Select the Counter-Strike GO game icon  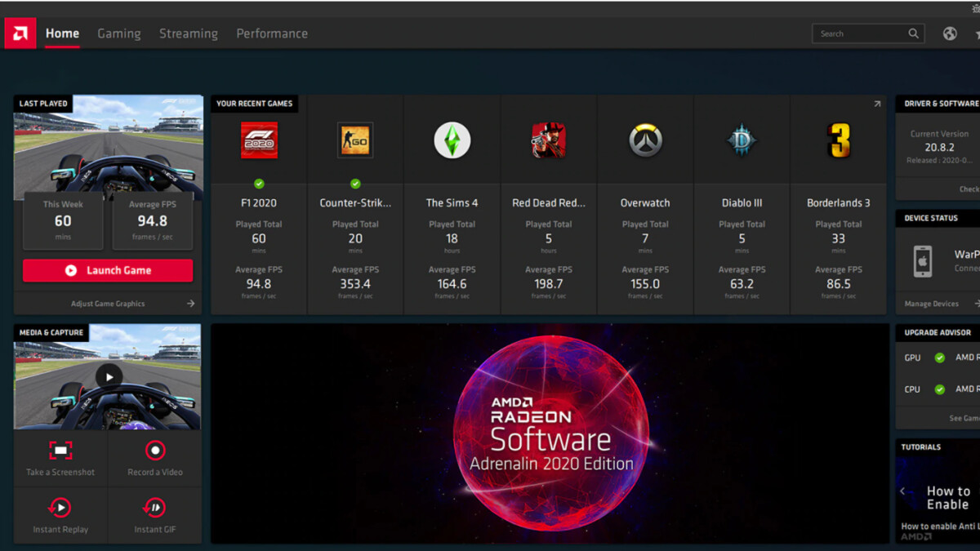pyautogui.click(x=355, y=140)
